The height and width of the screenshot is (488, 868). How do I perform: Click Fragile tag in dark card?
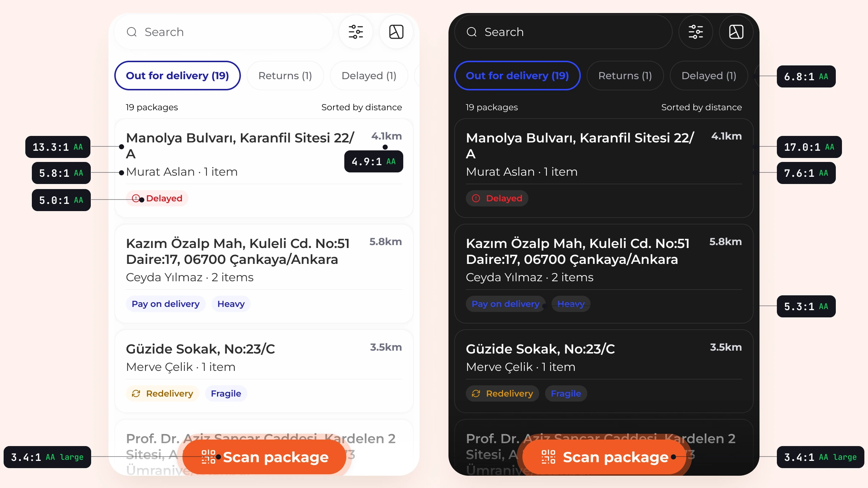tap(566, 394)
